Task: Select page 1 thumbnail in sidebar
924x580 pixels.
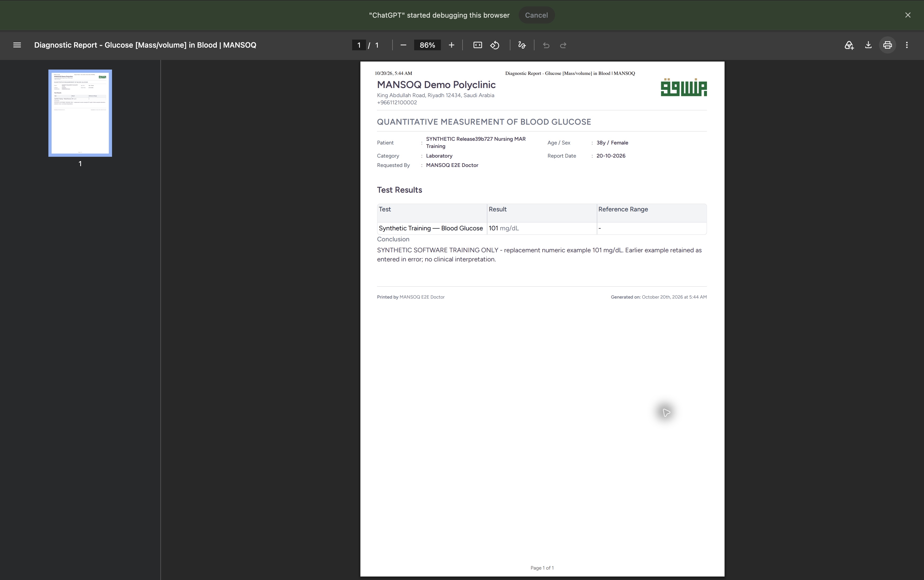Action: (x=80, y=113)
